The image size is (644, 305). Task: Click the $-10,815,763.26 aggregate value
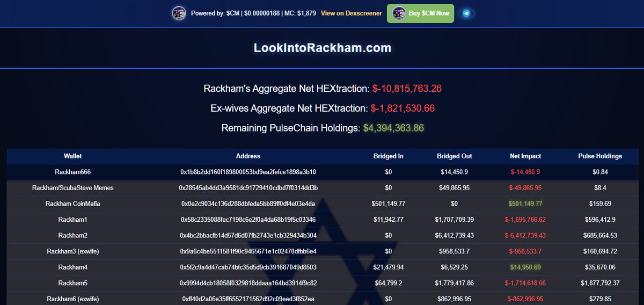[407, 89]
